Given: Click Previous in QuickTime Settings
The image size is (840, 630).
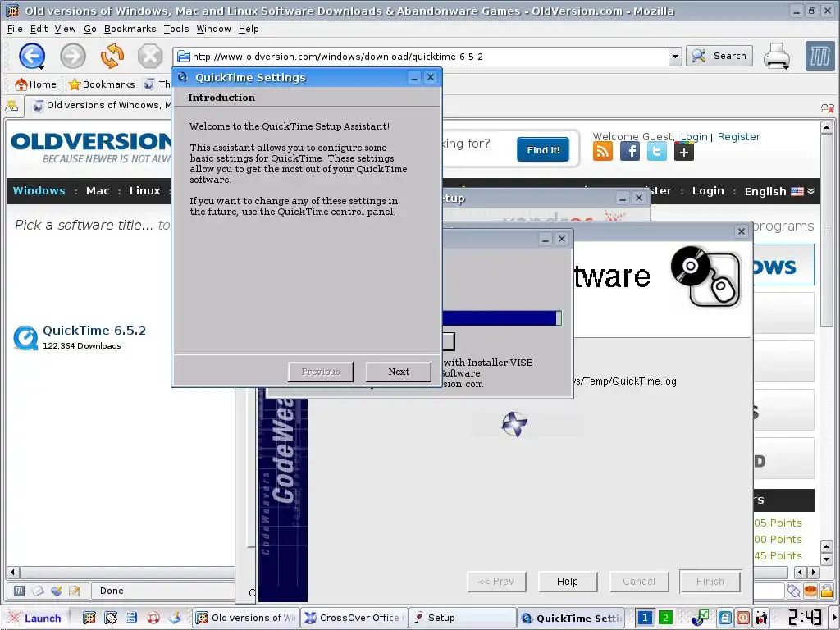Looking at the screenshot, I should tap(321, 372).
